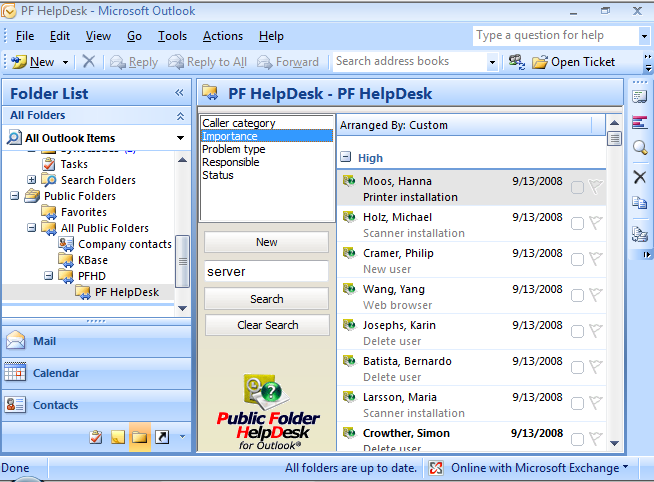654x482 pixels.
Task: Click PF HelpDesk header folder icon
Action: click(x=210, y=93)
